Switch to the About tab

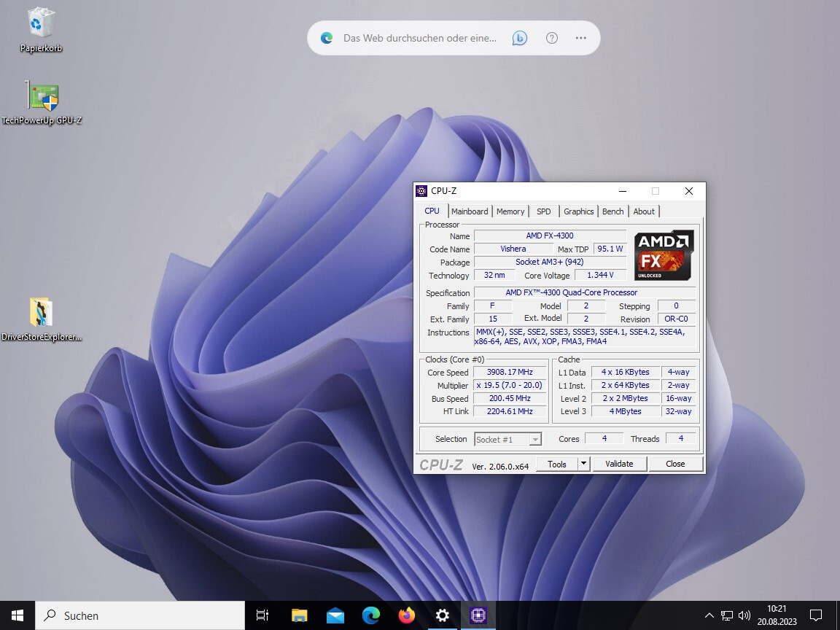pyautogui.click(x=644, y=211)
